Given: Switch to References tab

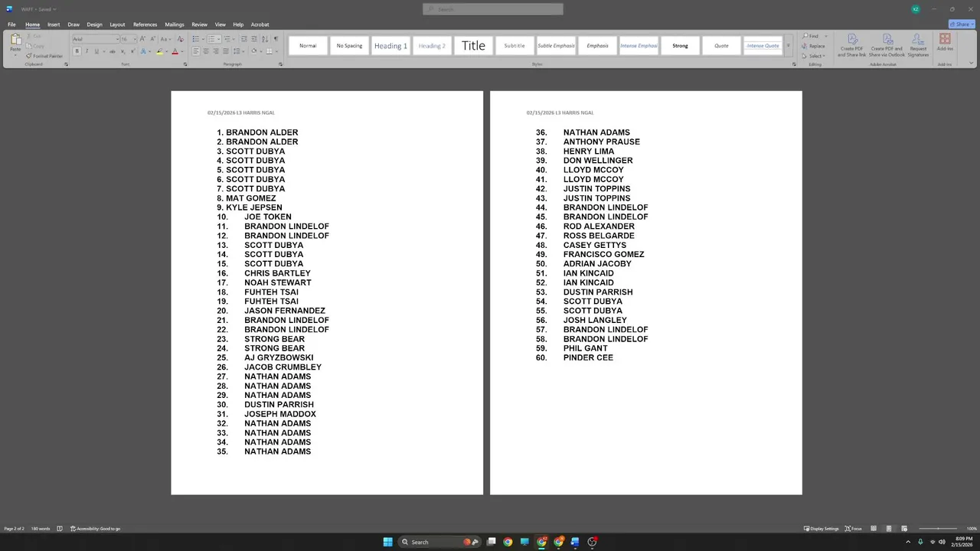Looking at the screenshot, I should tap(145, 24).
